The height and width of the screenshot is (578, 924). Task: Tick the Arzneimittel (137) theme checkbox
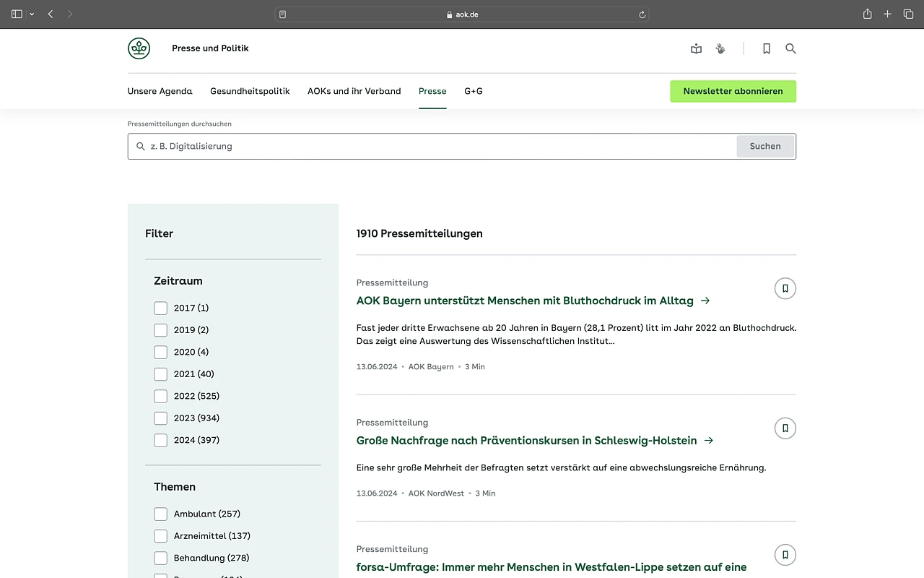160,536
